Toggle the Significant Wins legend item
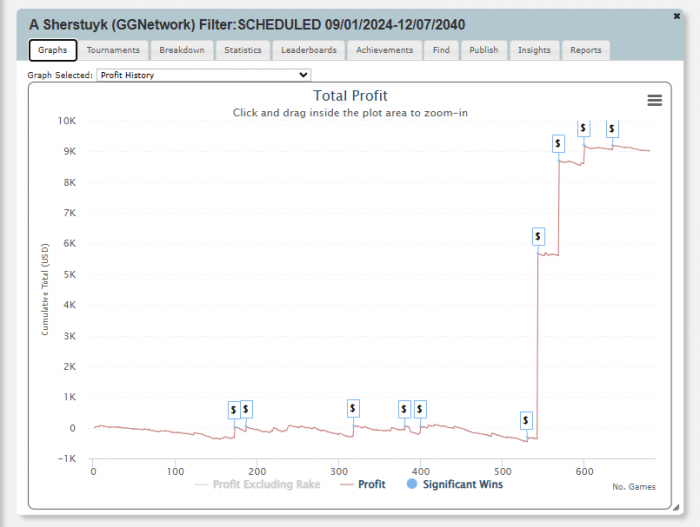The height and width of the screenshot is (527, 700). pos(454,484)
